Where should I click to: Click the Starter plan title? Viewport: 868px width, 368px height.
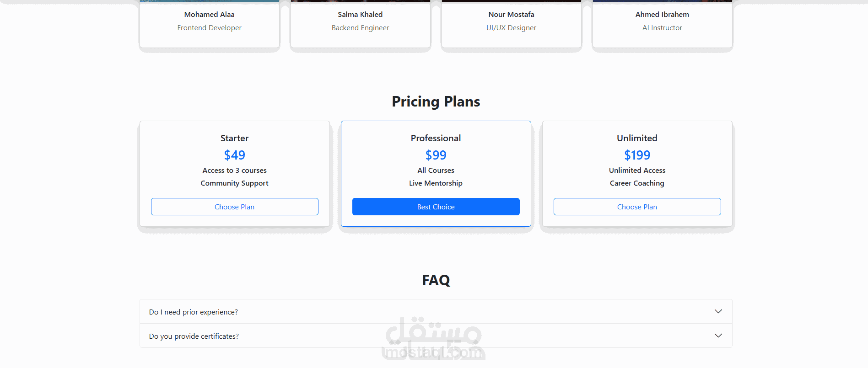234,138
